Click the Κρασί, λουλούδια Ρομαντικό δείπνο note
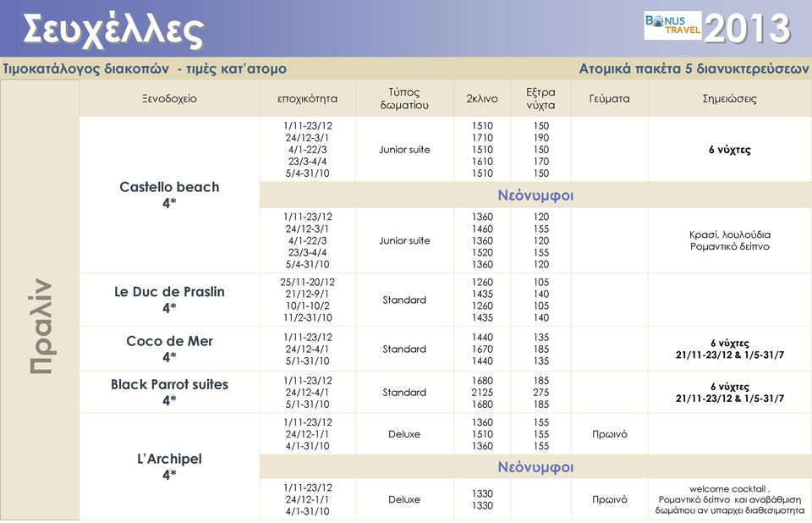The width and height of the screenshot is (812, 523). 730,240
